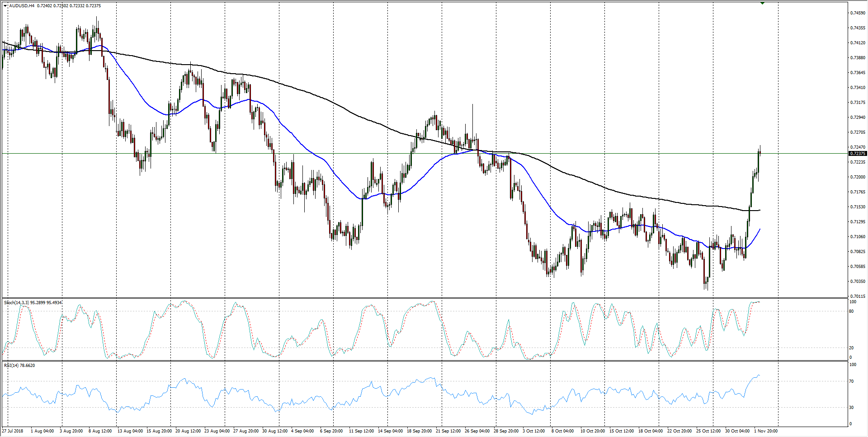
Task: Click the Stochastic 80 level axis label
Action: coord(851,311)
